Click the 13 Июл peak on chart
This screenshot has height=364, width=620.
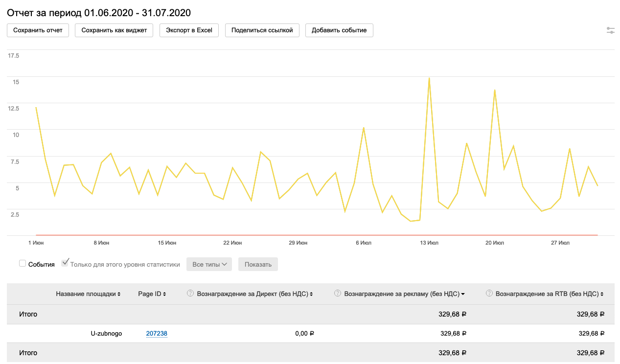[429, 78]
